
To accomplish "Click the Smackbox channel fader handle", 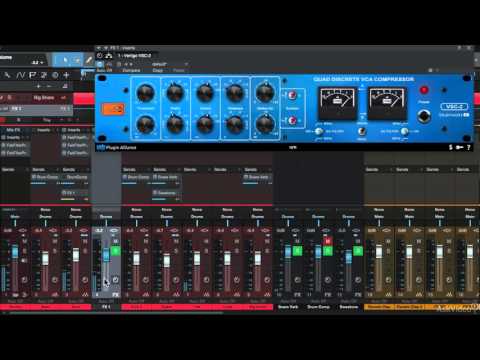I will [x=349, y=257].
